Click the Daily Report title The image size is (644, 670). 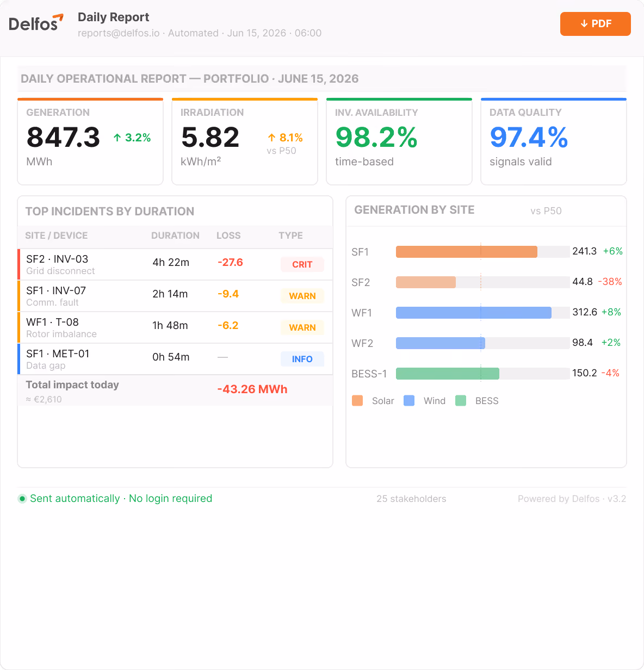[x=114, y=17]
